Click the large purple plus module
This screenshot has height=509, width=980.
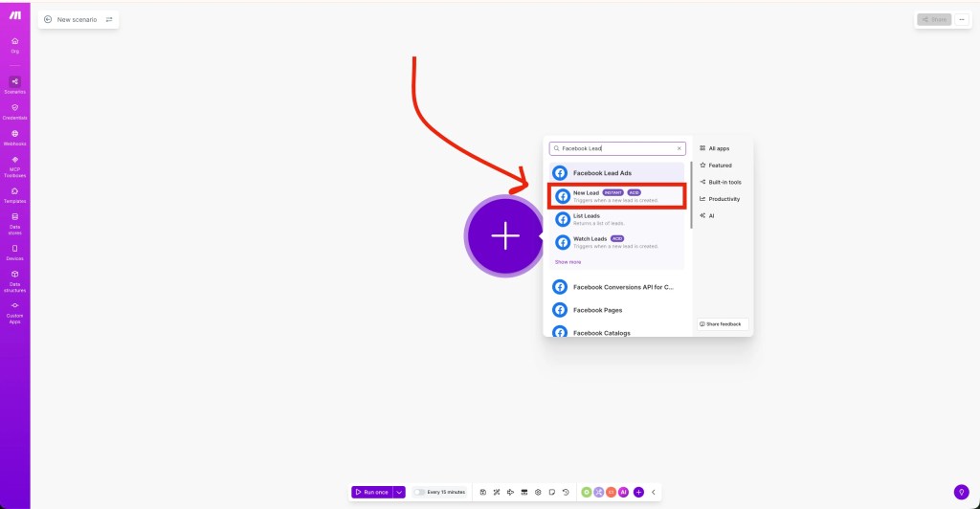tap(504, 237)
